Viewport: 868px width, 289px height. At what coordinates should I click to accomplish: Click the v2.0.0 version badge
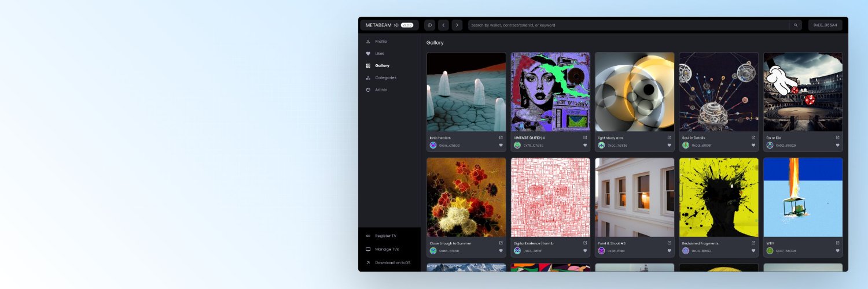(407, 25)
